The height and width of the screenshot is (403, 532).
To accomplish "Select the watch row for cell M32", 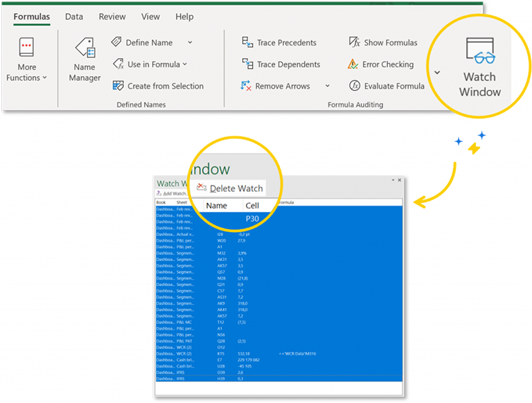I will [x=279, y=253].
